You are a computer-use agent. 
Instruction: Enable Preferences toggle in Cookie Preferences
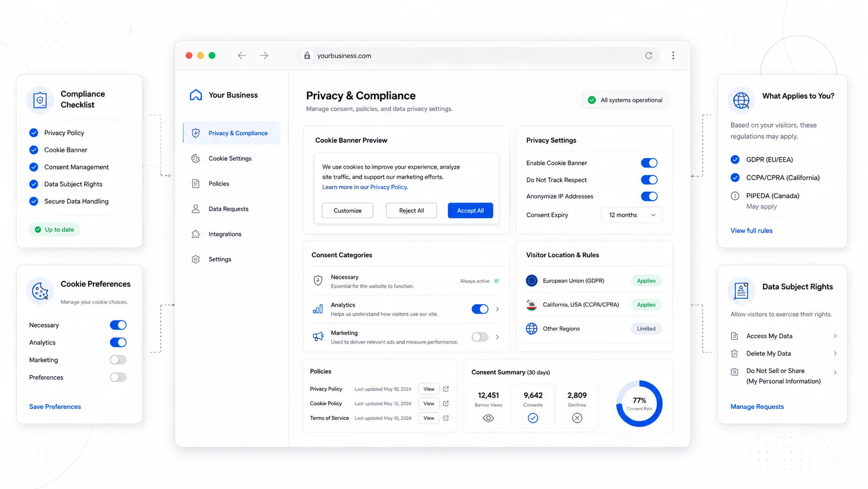118,377
